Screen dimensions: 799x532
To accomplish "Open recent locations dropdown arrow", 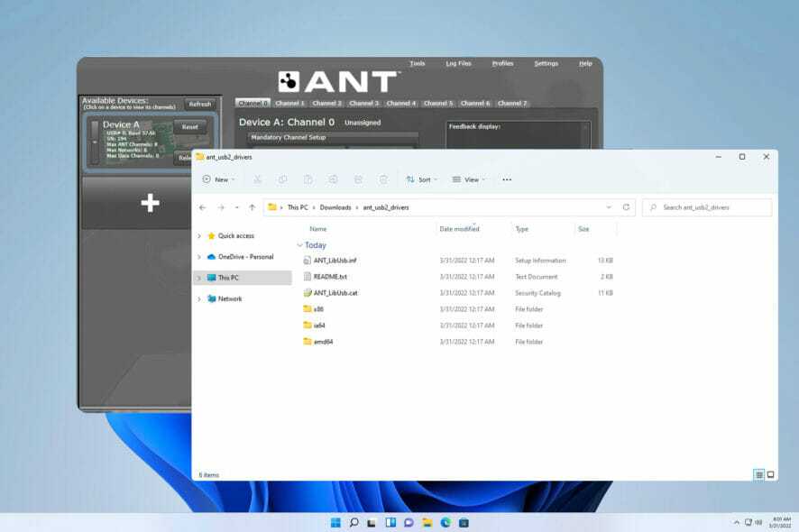I will click(x=236, y=207).
